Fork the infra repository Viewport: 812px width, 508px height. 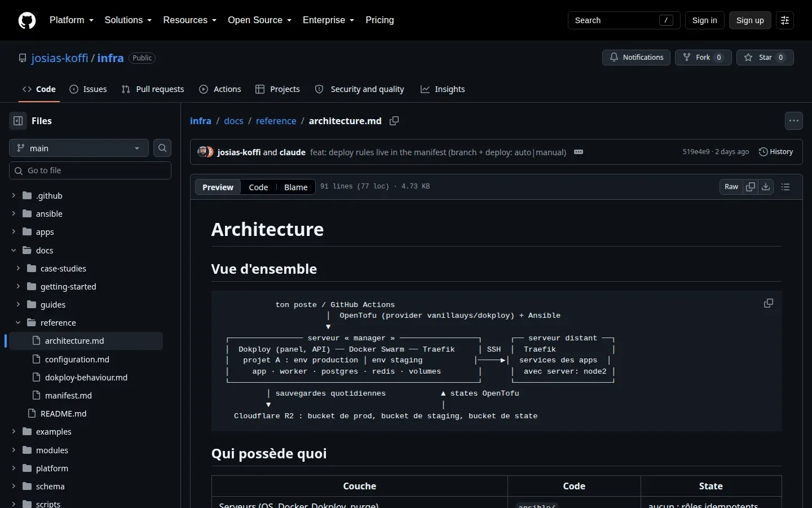click(x=703, y=58)
